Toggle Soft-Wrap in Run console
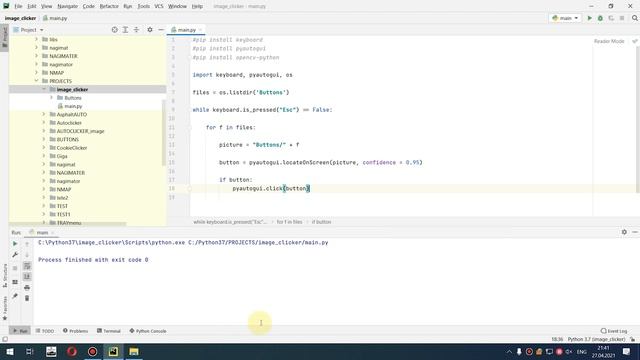This screenshot has width=640, height=360. pyautogui.click(x=27, y=266)
